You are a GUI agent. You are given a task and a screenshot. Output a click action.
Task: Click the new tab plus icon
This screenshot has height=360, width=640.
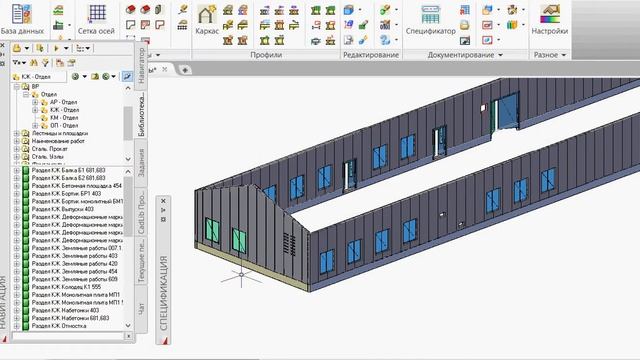pos(185,70)
